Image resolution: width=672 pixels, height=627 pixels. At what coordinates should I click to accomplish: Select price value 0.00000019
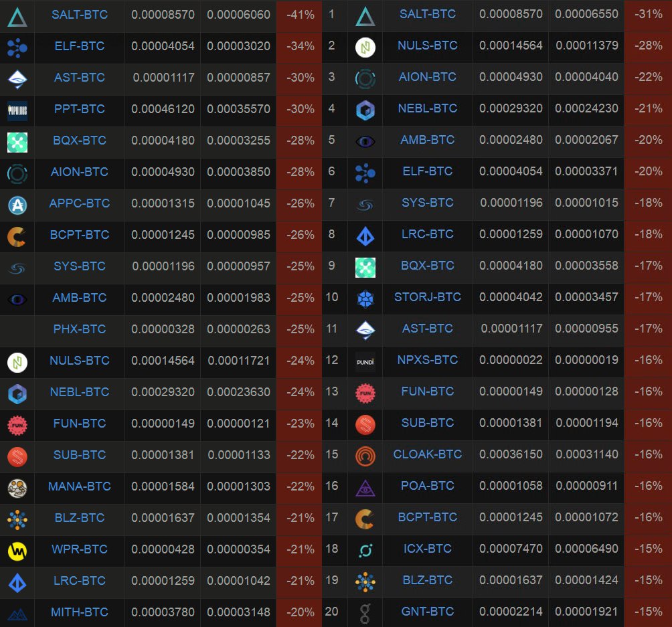(x=587, y=360)
